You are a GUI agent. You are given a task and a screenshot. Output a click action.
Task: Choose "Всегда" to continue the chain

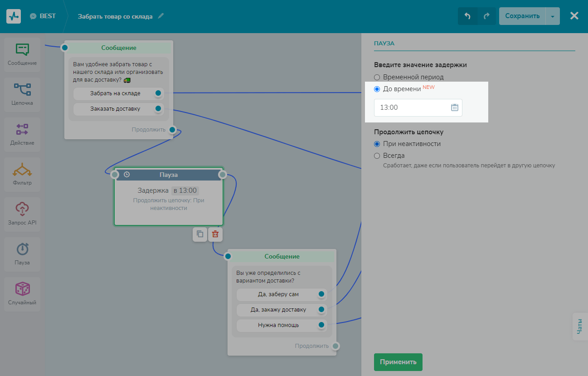coord(377,156)
